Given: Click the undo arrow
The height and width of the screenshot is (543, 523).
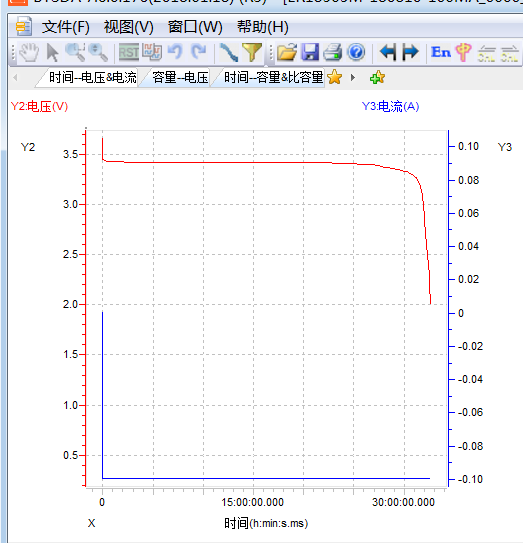Looking at the screenshot, I should (x=175, y=52).
